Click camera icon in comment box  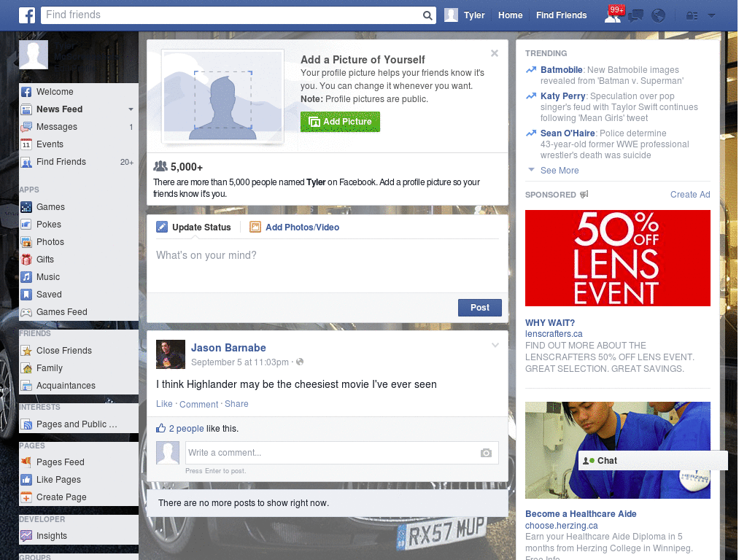(486, 453)
